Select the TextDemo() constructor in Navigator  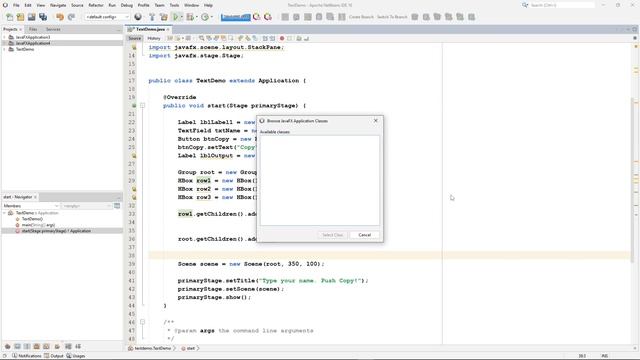(x=32, y=219)
